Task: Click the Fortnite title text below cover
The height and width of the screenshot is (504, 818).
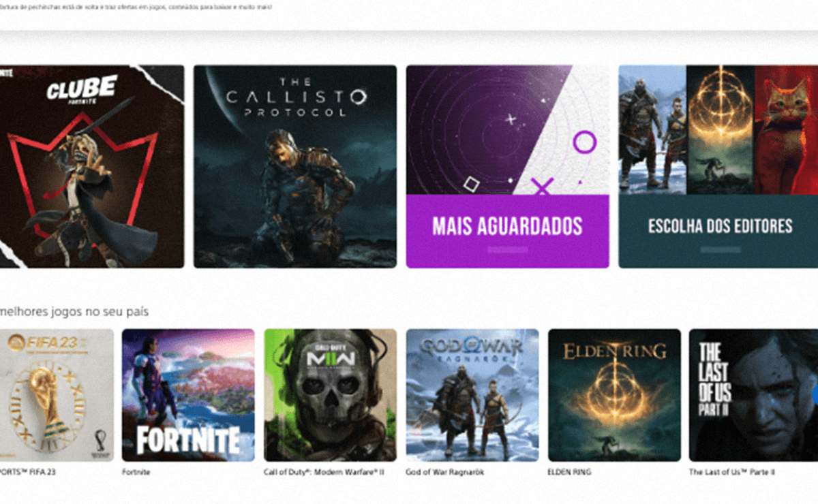Action: click(x=136, y=472)
